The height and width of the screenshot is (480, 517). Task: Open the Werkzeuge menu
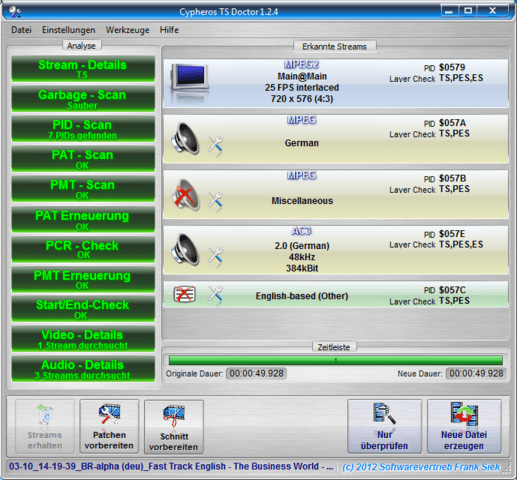(x=128, y=30)
